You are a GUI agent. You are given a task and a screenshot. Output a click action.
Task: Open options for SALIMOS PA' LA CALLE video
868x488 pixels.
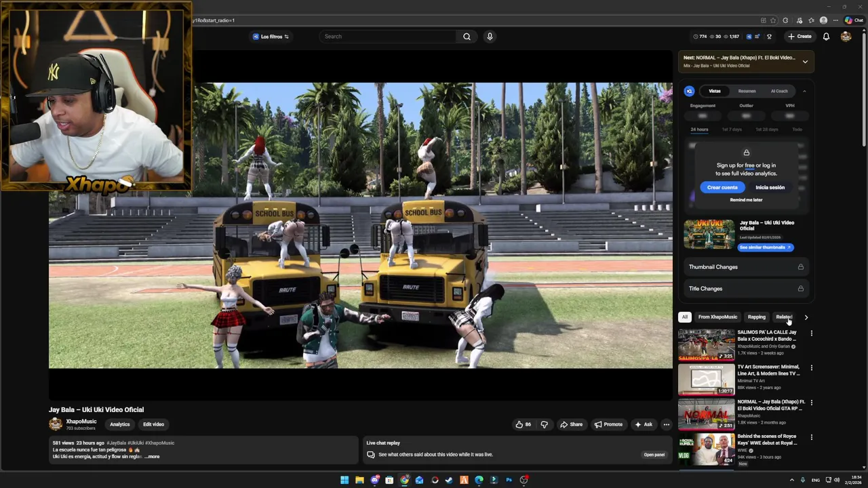coord(811,333)
